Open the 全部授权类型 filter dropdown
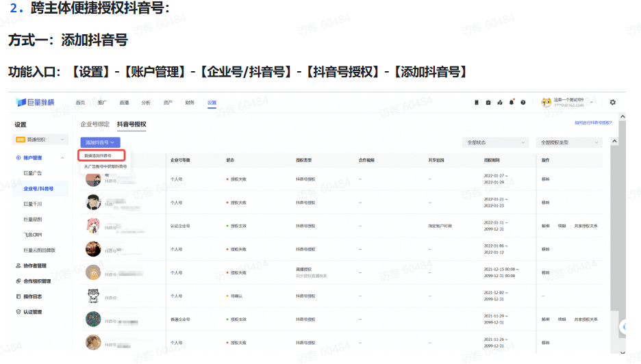The height and width of the screenshot is (364, 641). tap(570, 142)
